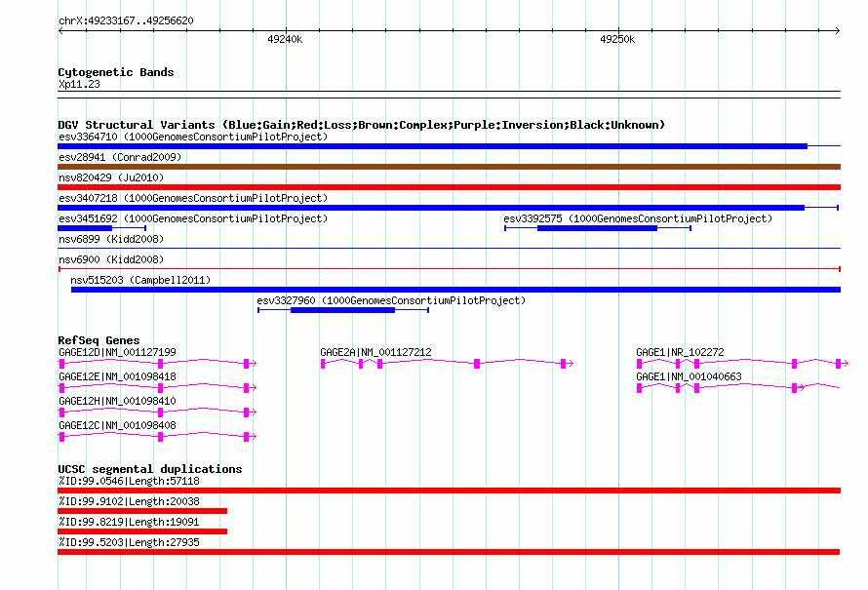Click the esv3392575 blue variant bar
Image resolution: width=868 pixels, height=590 pixels.
[597, 228]
